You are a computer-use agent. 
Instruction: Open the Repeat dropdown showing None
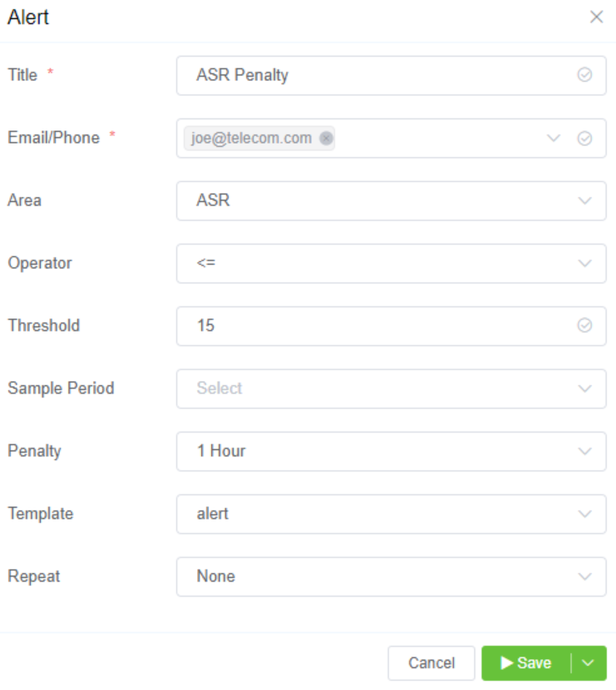[x=391, y=576]
